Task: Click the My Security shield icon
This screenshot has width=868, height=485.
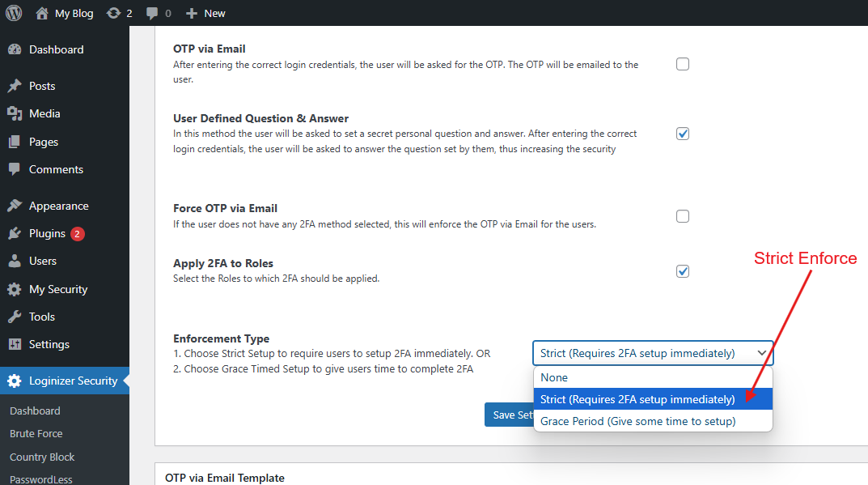Action: click(x=18, y=288)
